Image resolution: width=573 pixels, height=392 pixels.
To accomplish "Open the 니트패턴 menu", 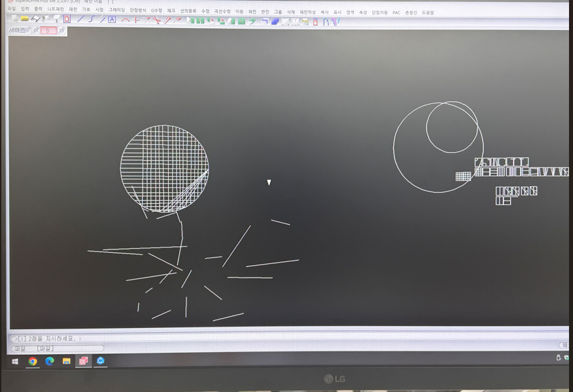I will [56, 10].
